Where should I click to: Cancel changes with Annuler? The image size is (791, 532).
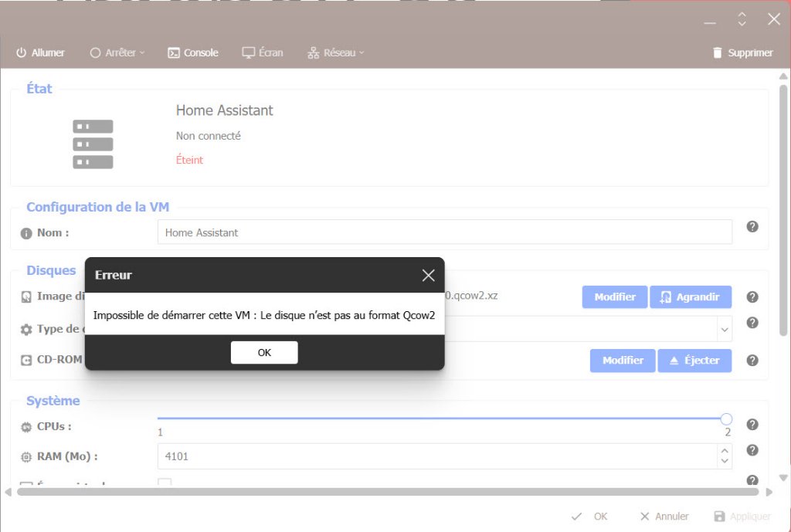click(x=664, y=517)
